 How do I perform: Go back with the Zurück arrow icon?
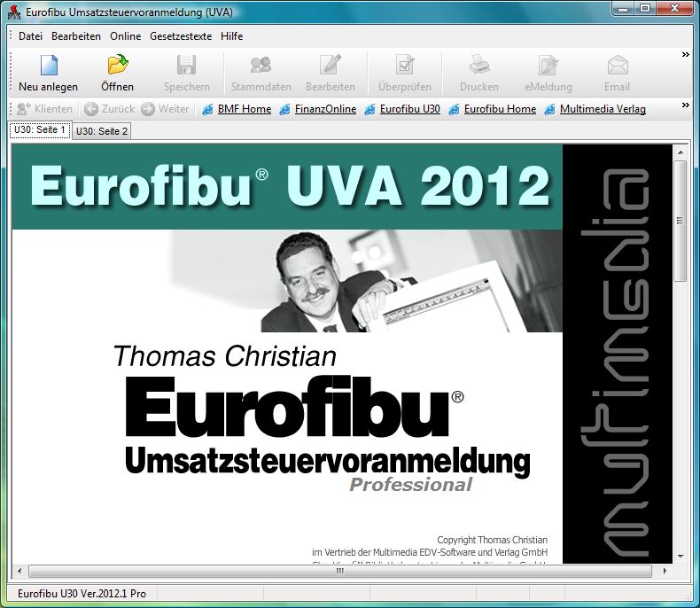tap(91, 109)
